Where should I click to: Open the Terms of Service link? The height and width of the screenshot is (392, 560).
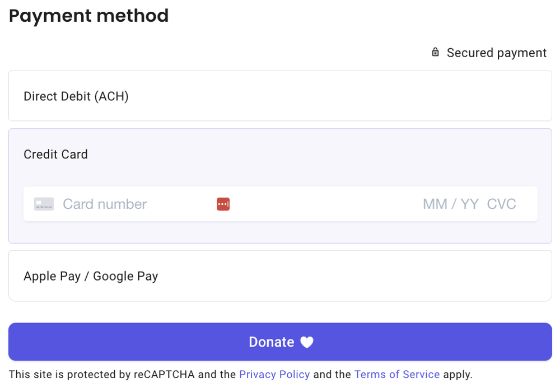(397, 374)
